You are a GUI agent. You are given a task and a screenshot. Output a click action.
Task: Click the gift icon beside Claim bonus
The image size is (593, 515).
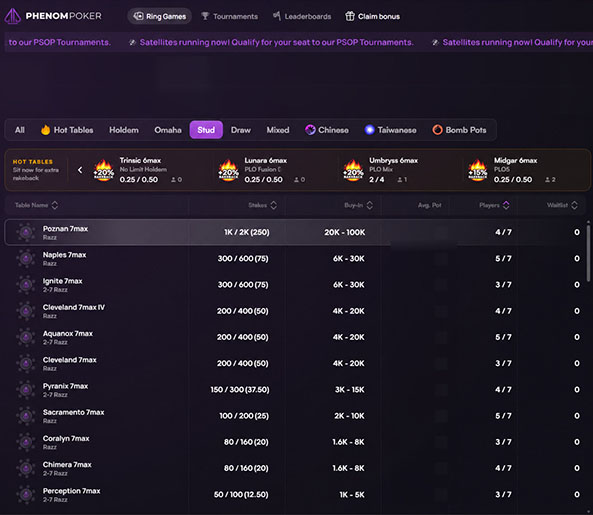tap(350, 16)
